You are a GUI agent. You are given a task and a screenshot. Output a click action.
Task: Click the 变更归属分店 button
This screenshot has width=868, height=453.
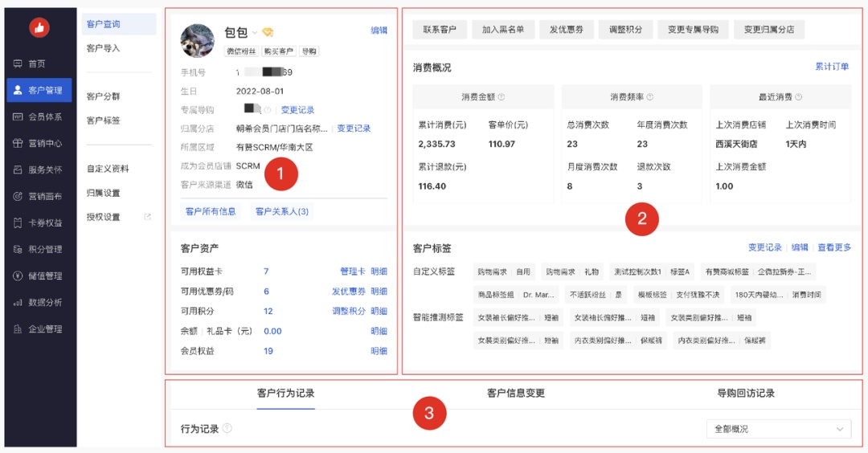tap(769, 29)
